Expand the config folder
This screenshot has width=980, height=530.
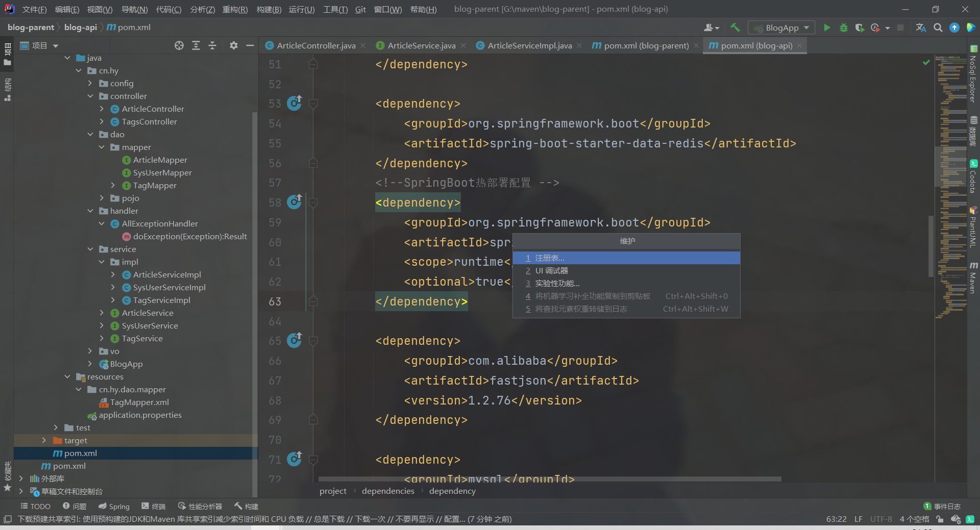[90, 83]
